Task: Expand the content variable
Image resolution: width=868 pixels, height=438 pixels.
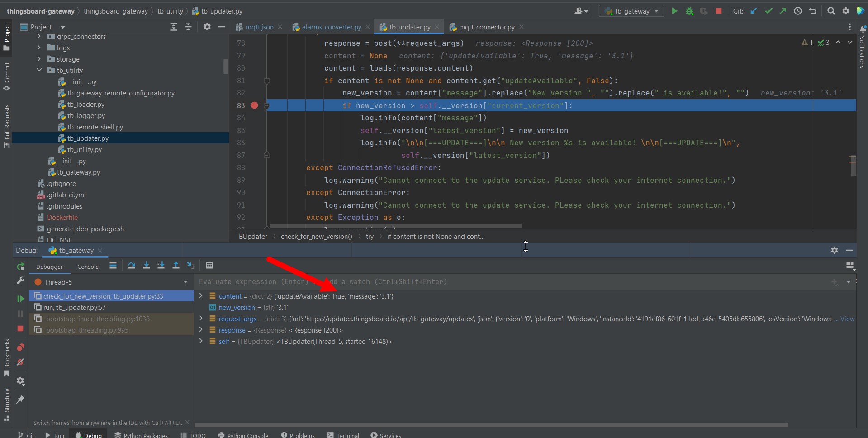Action: click(x=201, y=296)
